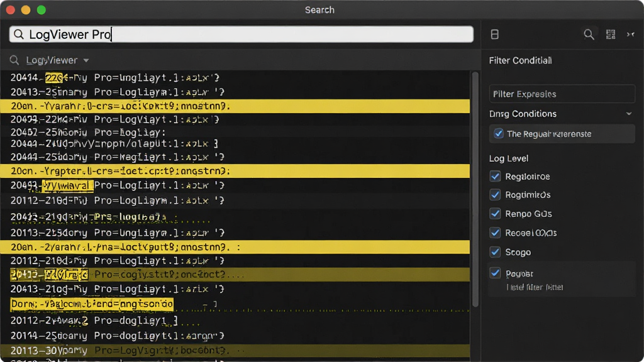Select log row 20112-2ywawz Pro=dogliey1

235,321
